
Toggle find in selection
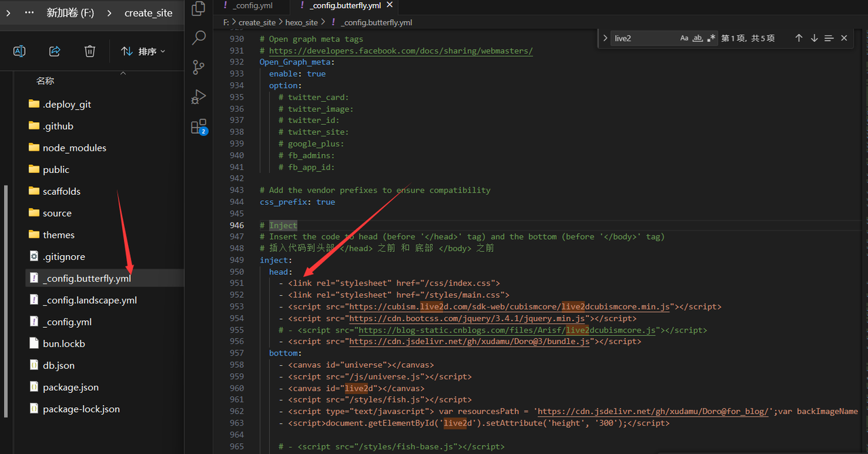coord(829,38)
